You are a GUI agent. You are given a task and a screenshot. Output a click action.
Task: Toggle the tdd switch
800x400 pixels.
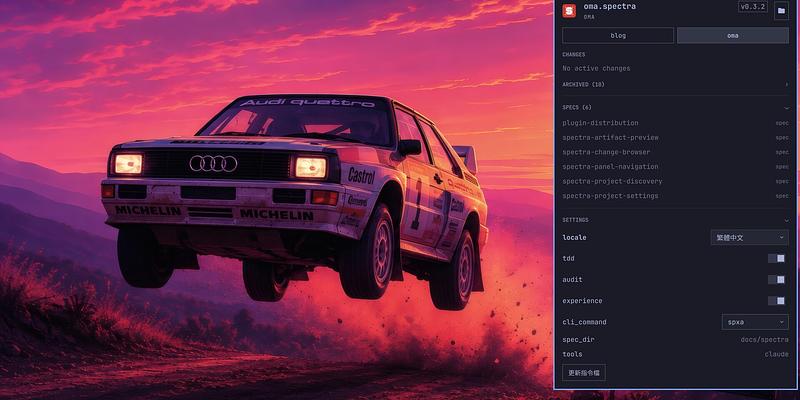point(777,259)
